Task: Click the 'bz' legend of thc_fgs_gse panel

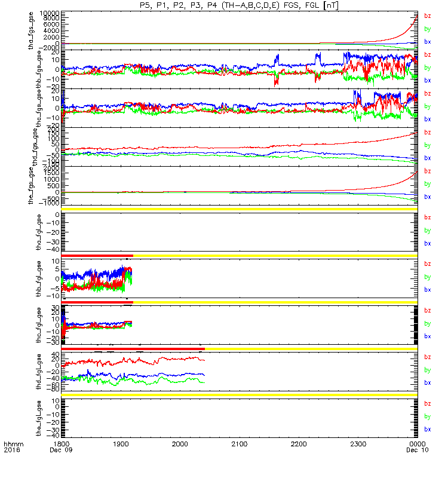Action: pos(428,94)
